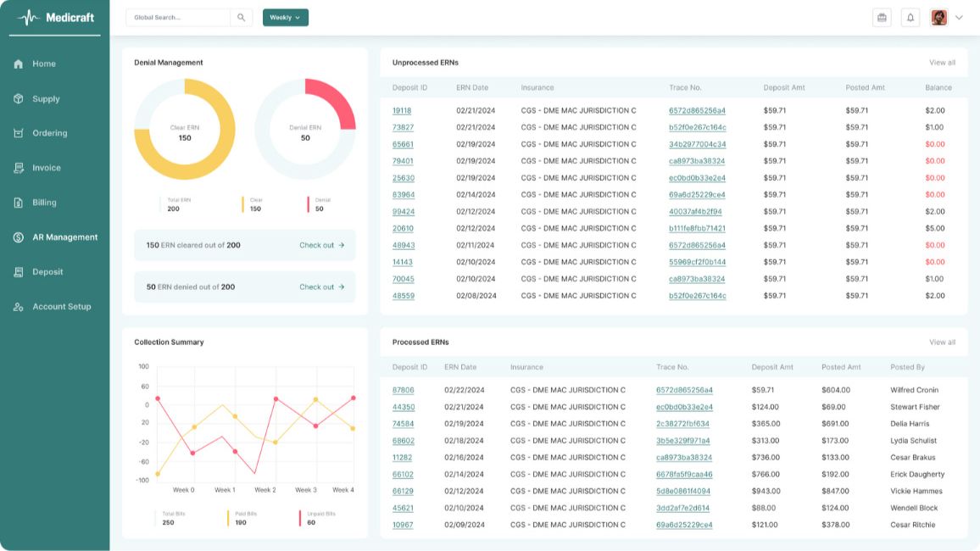Open the Weekly period dropdown

point(285,17)
